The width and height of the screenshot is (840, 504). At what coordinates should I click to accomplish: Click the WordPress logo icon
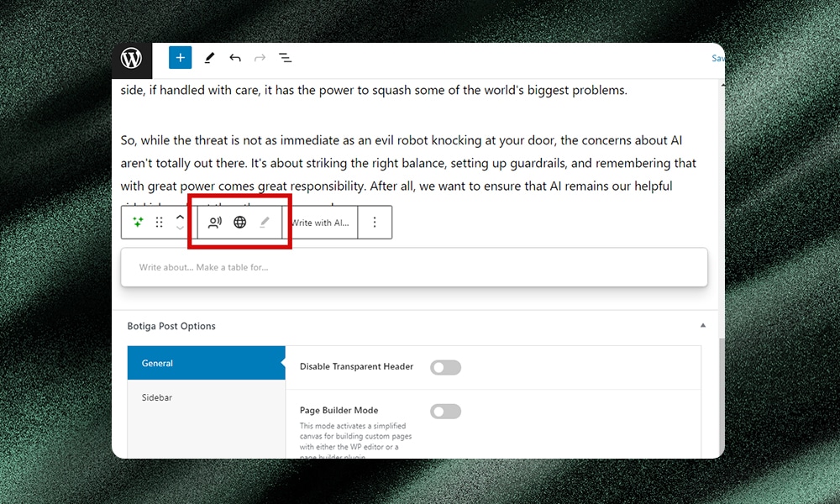pyautogui.click(x=131, y=58)
